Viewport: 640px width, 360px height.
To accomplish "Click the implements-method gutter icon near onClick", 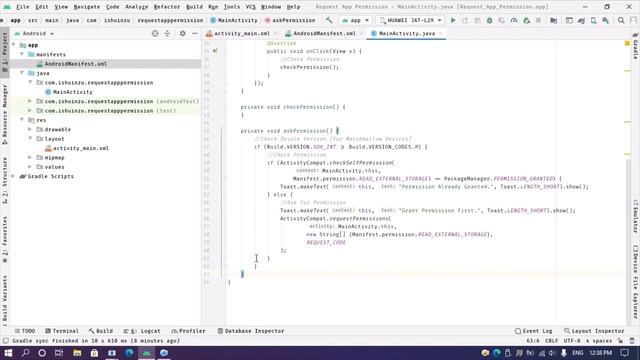I will (215, 51).
